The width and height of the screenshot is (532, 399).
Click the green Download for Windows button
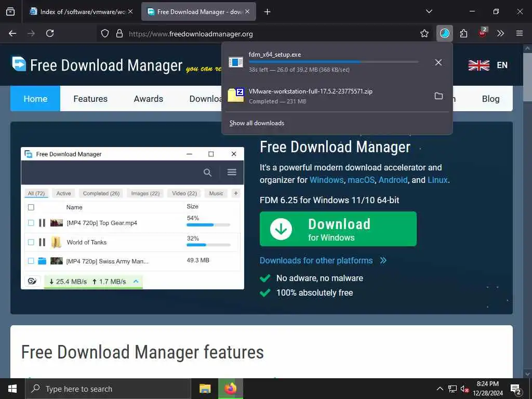click(338, 229)
